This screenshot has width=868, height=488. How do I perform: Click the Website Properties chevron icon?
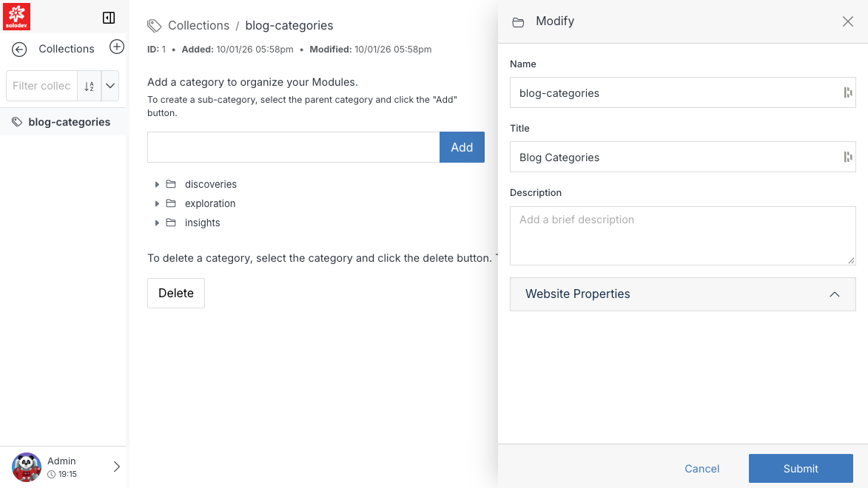point(834,294)
